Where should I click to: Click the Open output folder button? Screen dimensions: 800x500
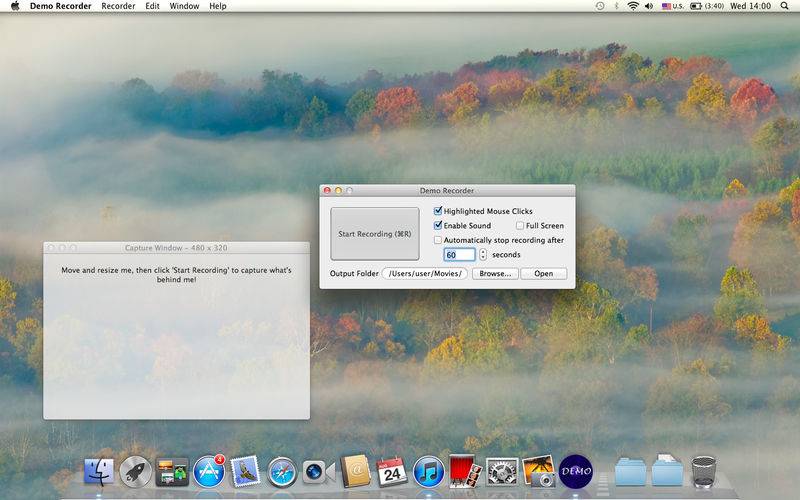click(543, 273)
